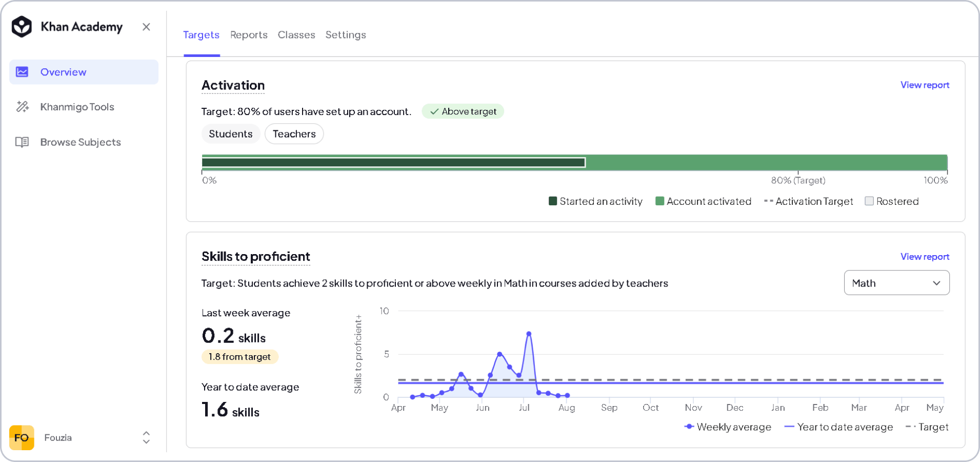Click the Above target status badge
This screenshot has height=462, width=980.
point(463,111)
